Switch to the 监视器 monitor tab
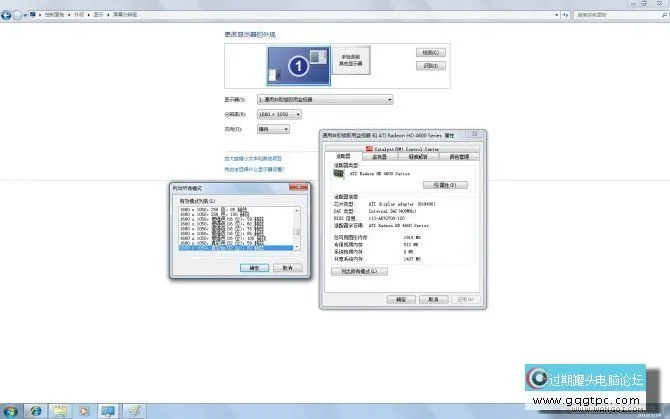Screen dimensions: 670x419 point(379,157)
